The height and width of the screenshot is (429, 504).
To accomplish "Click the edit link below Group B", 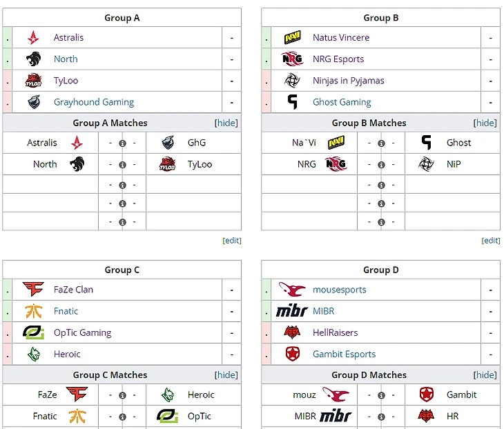I will tap(491, 241).
